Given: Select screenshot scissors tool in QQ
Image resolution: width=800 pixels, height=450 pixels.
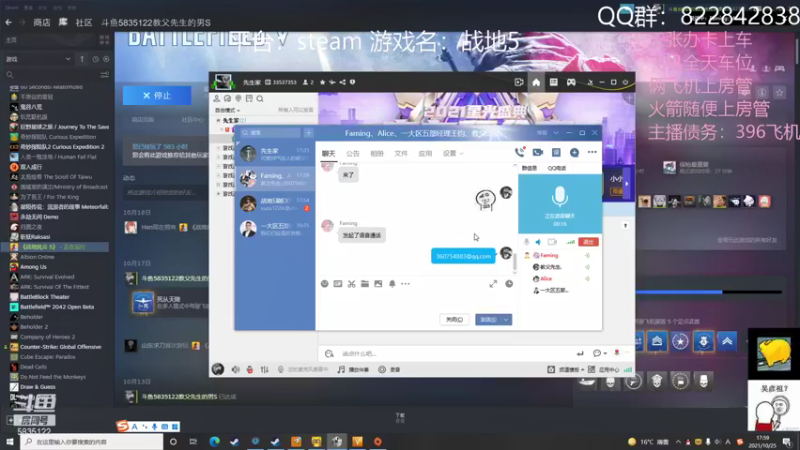Looking at the screenshot, I should tap(352, 284).
